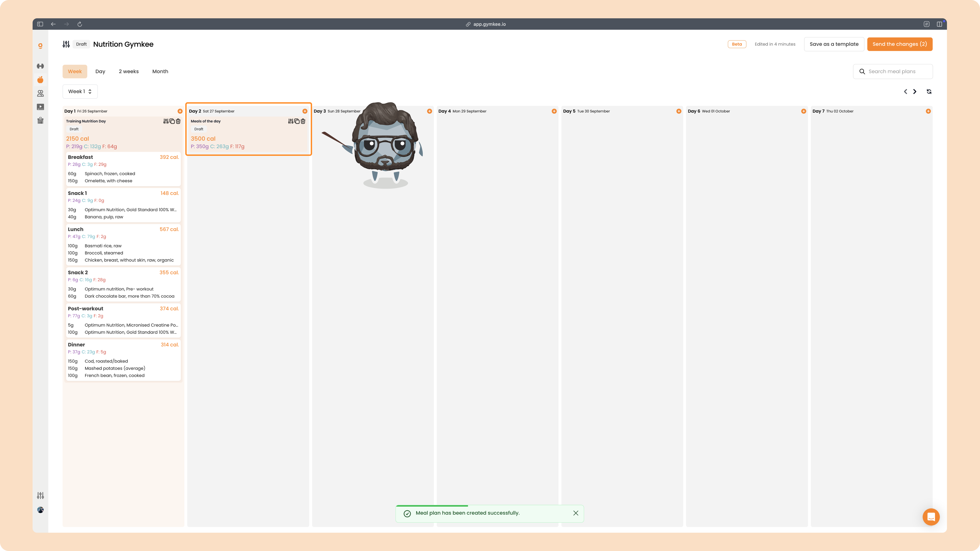Image resolution: width=980 pixels, height=551 pixels.
Task: Click the Draft status badge in header
Action: click(81, 44)
